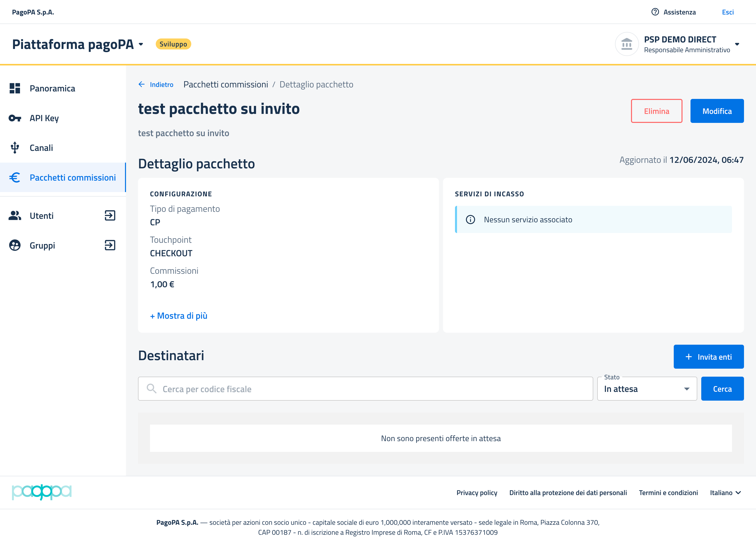Screen dimensions: 756x545
Task: Click the Canali USB-style icon
Action: coord(15,148)
